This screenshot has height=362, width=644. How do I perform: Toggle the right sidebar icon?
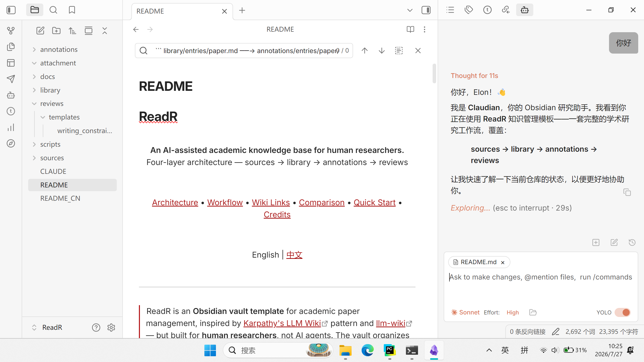click(x=426, y=10)
